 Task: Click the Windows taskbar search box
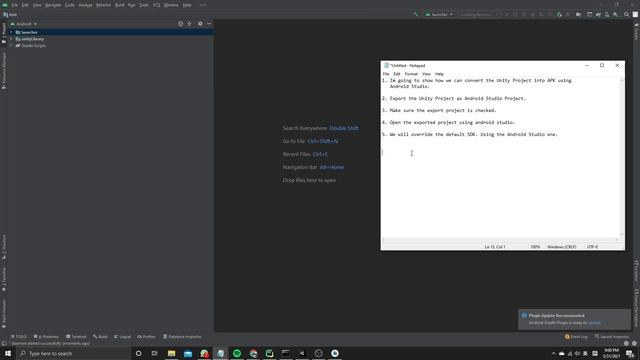[73, 353]
